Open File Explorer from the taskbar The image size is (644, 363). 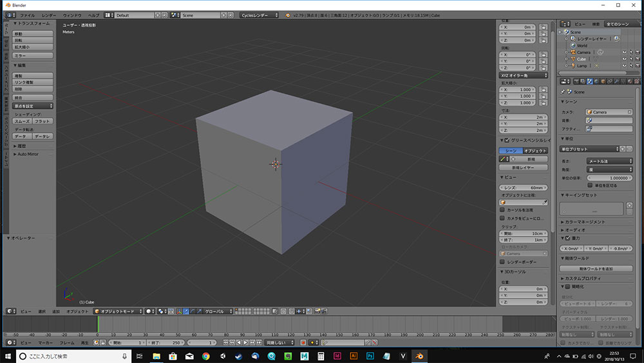pyautogui.click(x=156, y=356)
